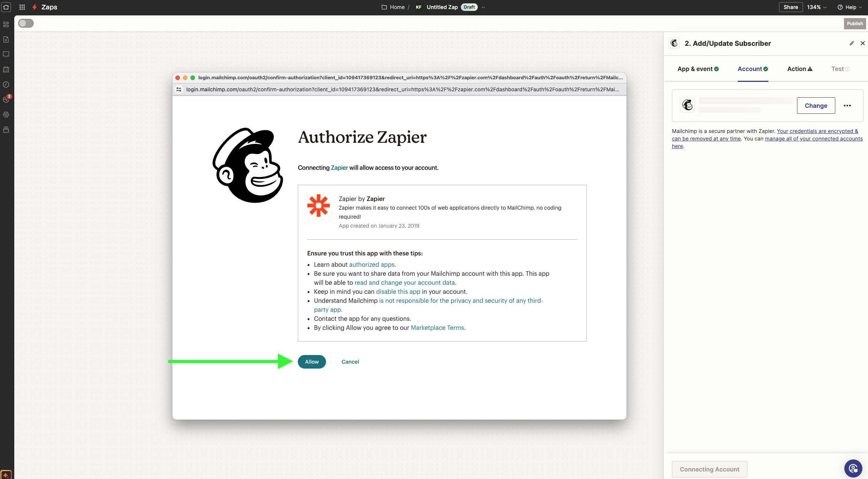Click the Mailchimp Freddie logo
This screenshot has width=868, height=479.
tap(248, 165)
